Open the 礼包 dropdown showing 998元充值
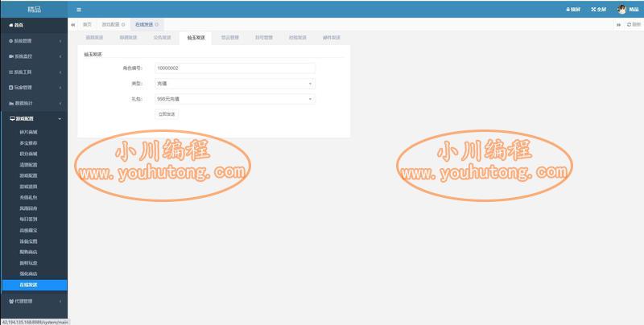Image resolution: width=644 pixels, height=325 pixels. click(235, 99)
